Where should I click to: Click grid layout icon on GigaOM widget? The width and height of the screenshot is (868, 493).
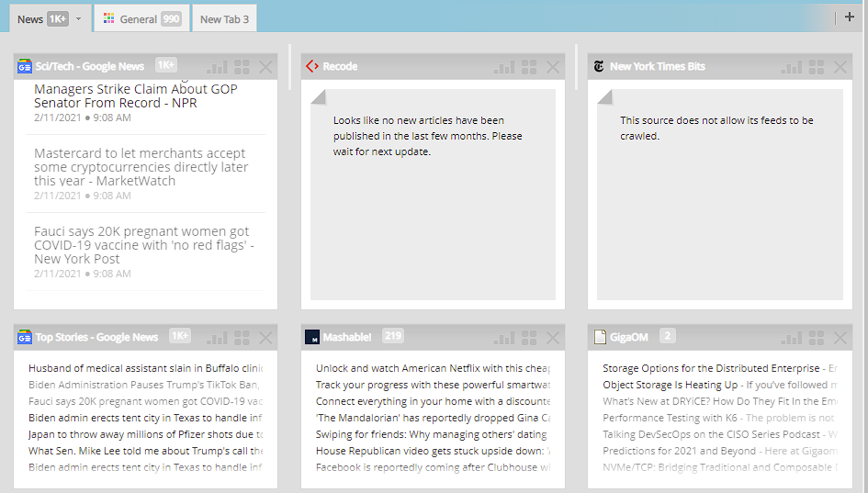tap(817, 338)
